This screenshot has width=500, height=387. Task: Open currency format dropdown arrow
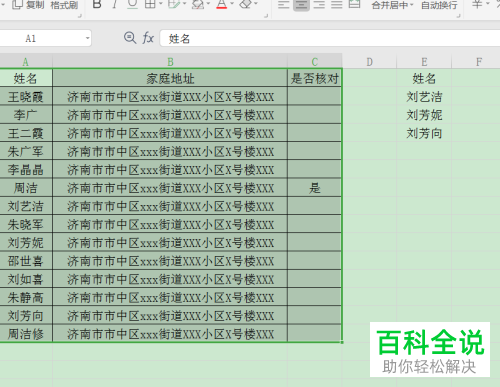[x=488, y=4]
